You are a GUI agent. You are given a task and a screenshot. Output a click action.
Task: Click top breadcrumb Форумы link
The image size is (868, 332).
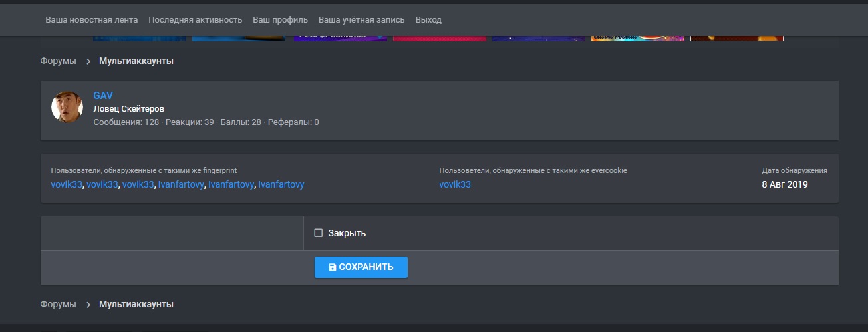coord(58,61)
